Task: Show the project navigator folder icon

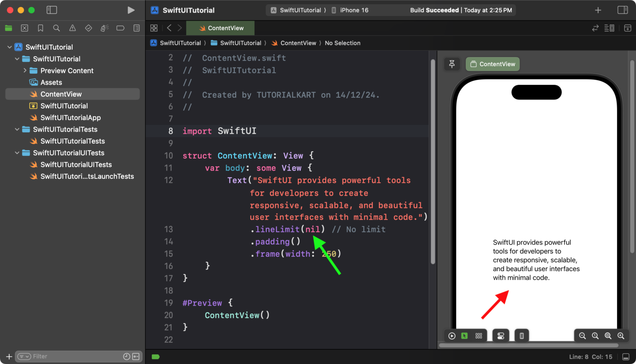Action: click(9, 28)
